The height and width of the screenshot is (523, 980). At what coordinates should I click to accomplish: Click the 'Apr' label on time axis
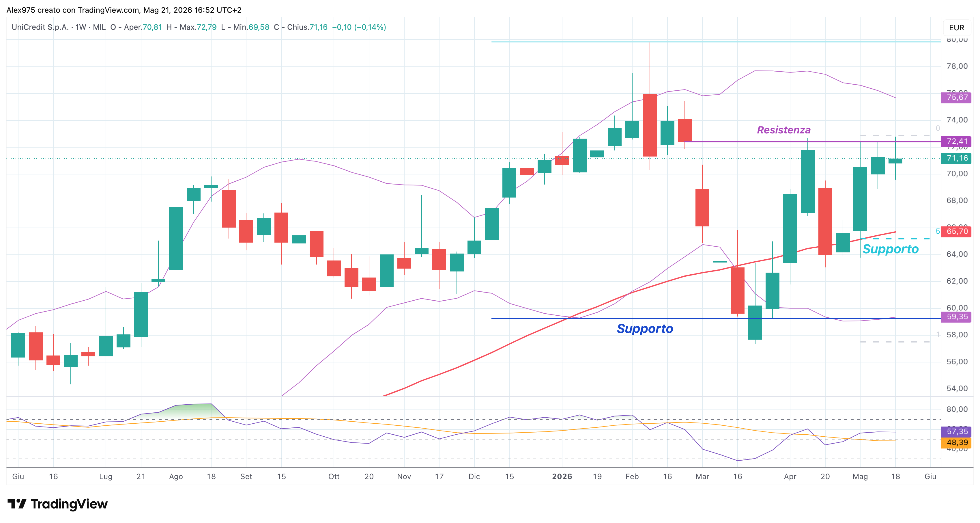tap(790, 477)
